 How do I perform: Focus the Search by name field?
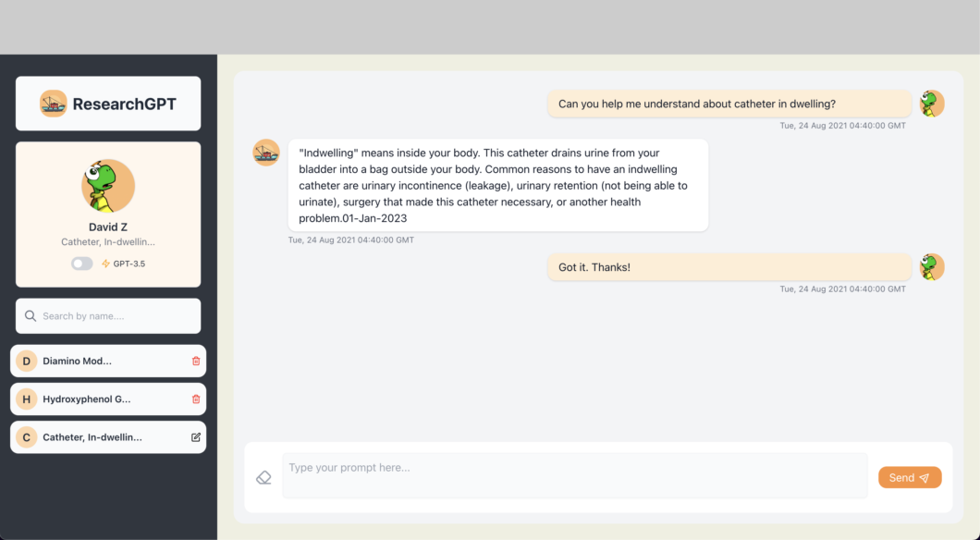[x=108, y=315]
